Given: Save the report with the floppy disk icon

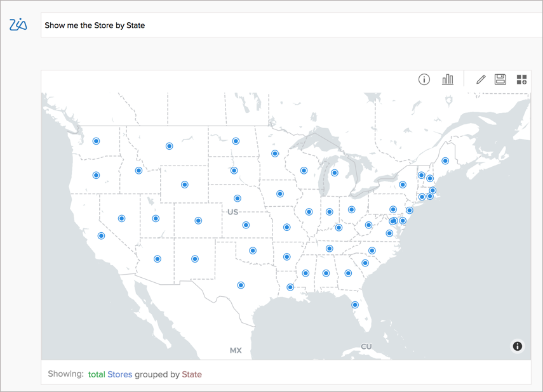Looking at the screenshot, I should coord(500,79).
